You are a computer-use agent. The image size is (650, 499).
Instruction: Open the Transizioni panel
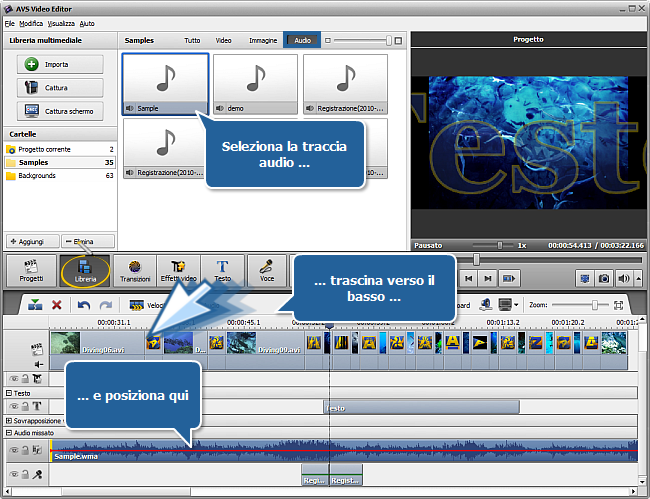135,270
